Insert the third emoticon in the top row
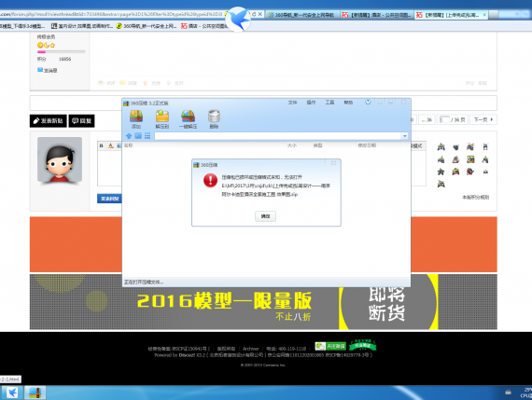Screen dimensions: 532x400 pyautogui.click(x=470, y=146)
